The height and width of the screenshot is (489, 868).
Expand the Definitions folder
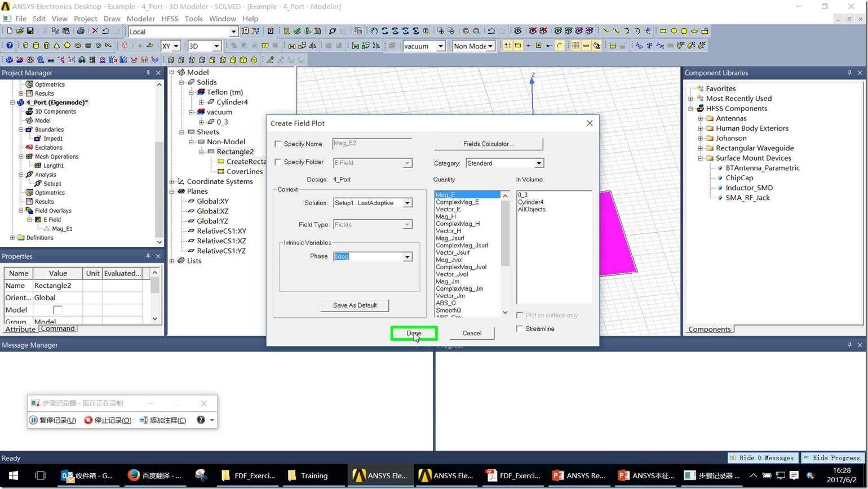pyautogui.click(x=12, y=238)
